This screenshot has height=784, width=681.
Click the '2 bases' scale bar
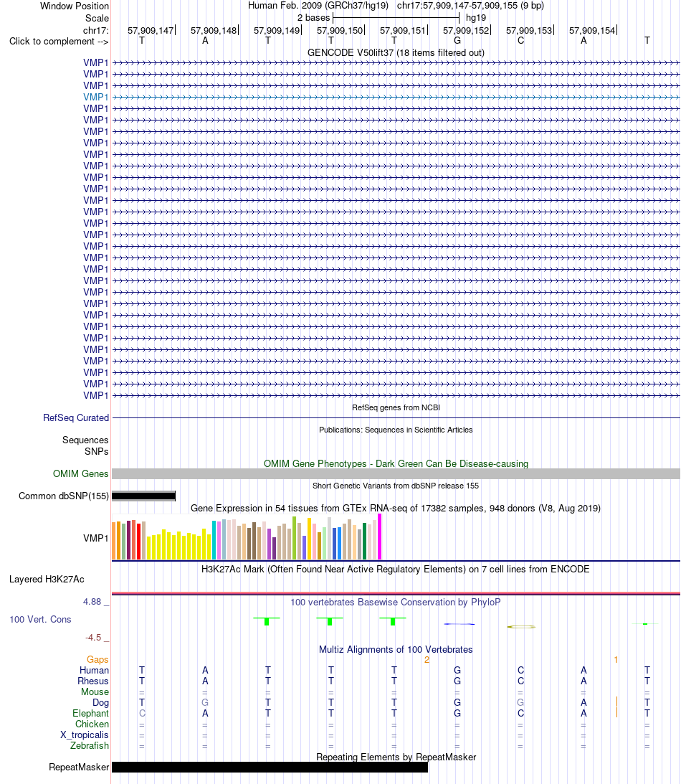[x=396, y=18]
